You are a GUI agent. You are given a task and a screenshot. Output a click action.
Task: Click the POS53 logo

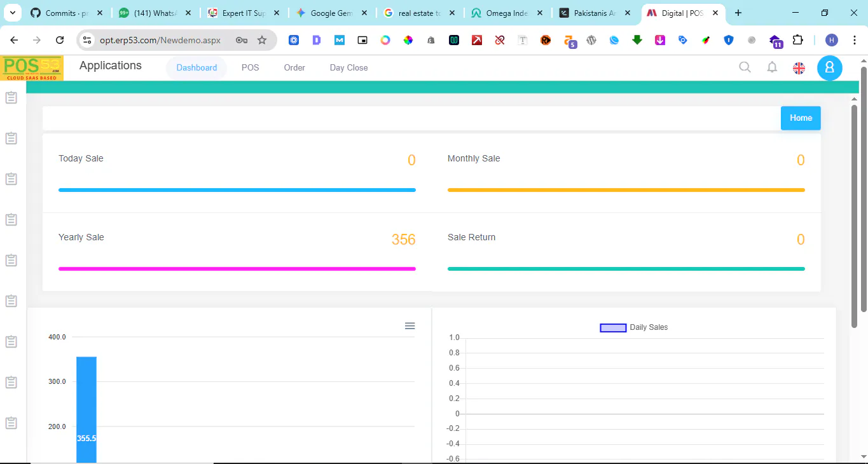[x=32, y=68]
